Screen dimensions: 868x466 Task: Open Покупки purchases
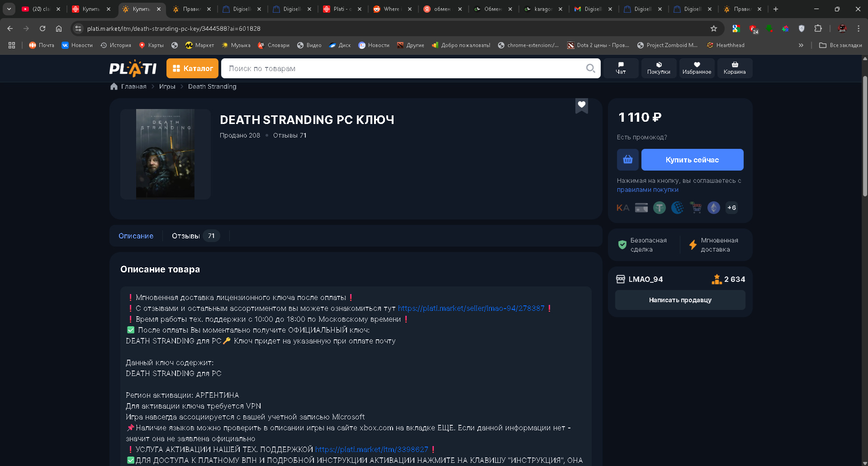coord(659,68)
